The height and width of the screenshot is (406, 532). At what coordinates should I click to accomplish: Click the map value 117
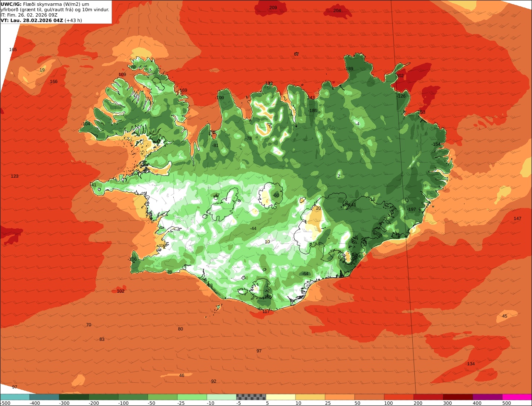266,311
